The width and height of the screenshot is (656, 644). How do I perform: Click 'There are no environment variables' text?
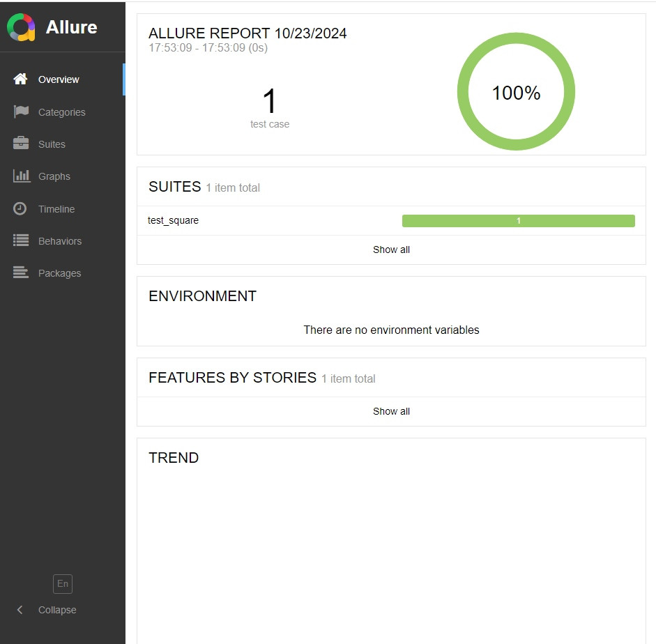(391, 330)
